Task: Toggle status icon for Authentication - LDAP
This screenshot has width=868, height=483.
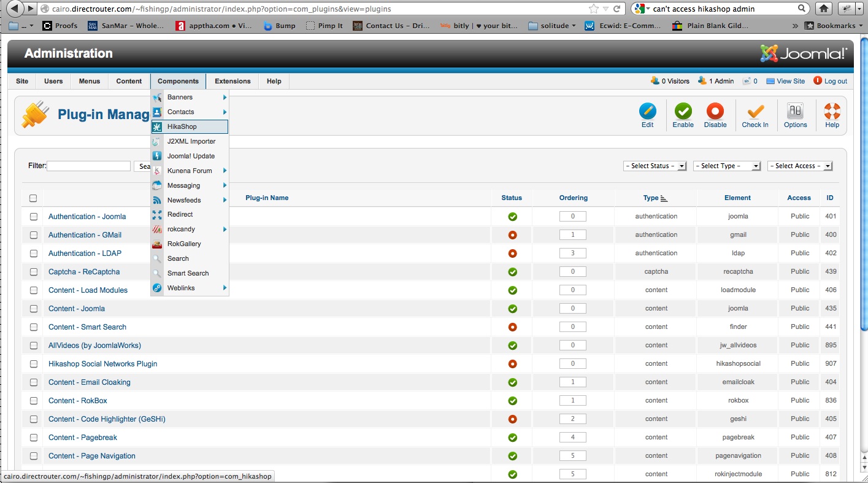Action: (512, 253)
